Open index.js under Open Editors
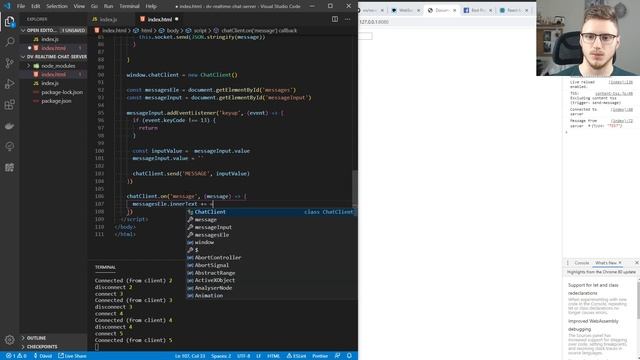This screenshot has height=360, width=640. pos(50,39)
